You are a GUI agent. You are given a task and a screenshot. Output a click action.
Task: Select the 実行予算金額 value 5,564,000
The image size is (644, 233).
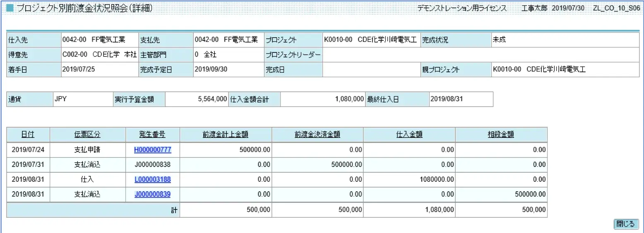point(213,100)
